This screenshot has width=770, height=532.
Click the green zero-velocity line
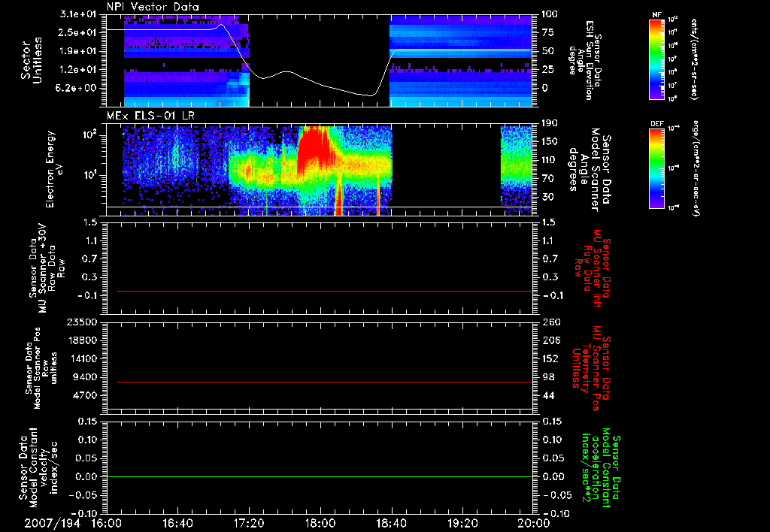(320, 476)
